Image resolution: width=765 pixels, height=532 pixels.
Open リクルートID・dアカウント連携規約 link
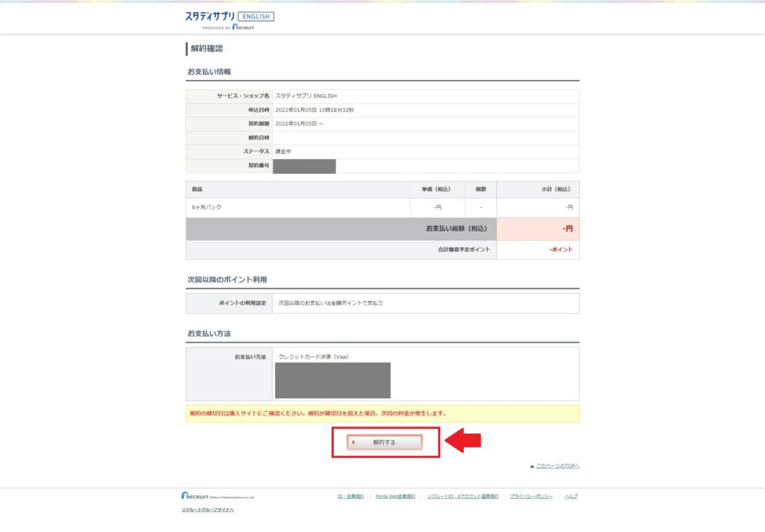pyautogui.click(x=462, y=496)
